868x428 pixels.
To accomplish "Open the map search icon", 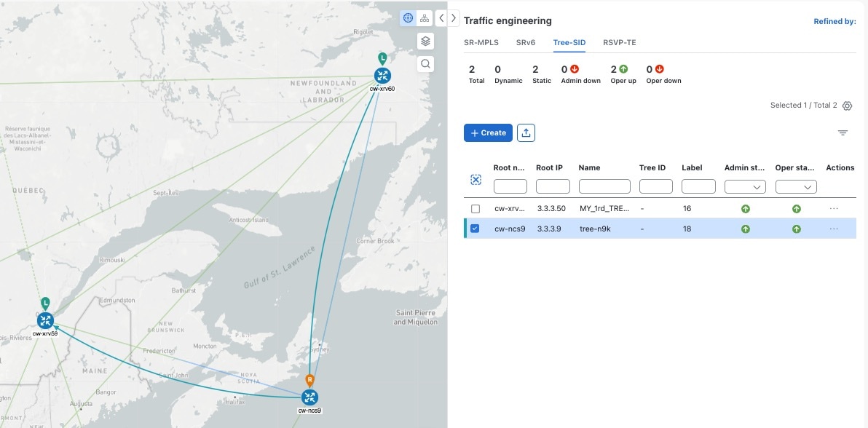I will point(425,64).
